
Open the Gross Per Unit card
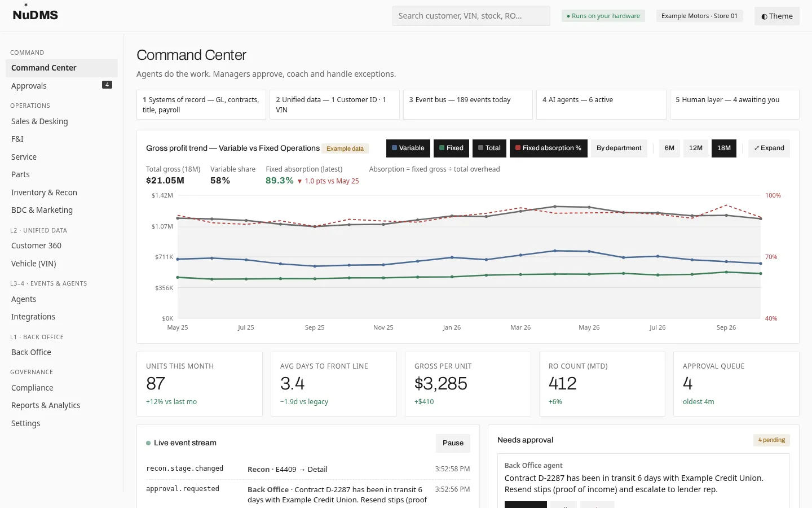pyautogui.click(x=468, y=384)
